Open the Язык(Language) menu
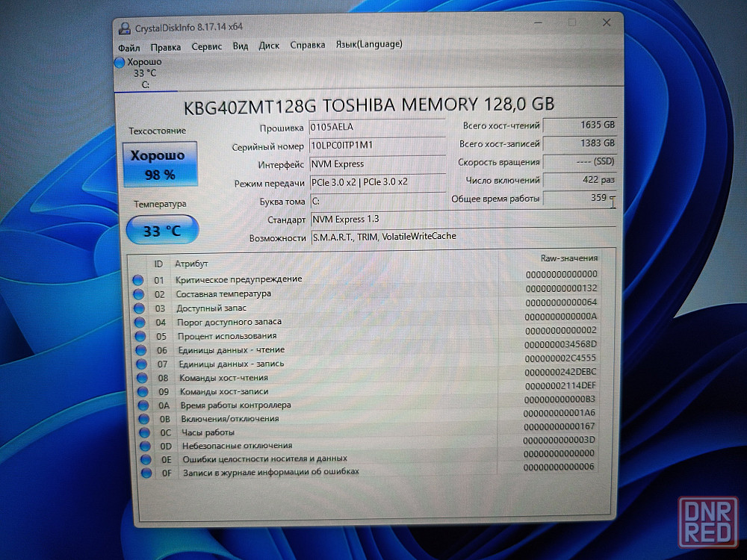The height and width of the screenshot is (560, 747). click(x=369, y=44)
